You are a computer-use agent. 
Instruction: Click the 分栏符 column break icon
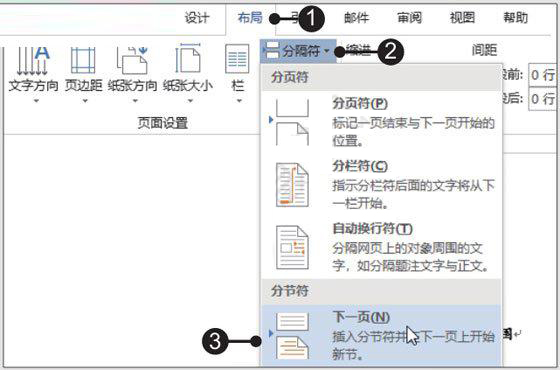pyautogui.click(x=292, y=185)
